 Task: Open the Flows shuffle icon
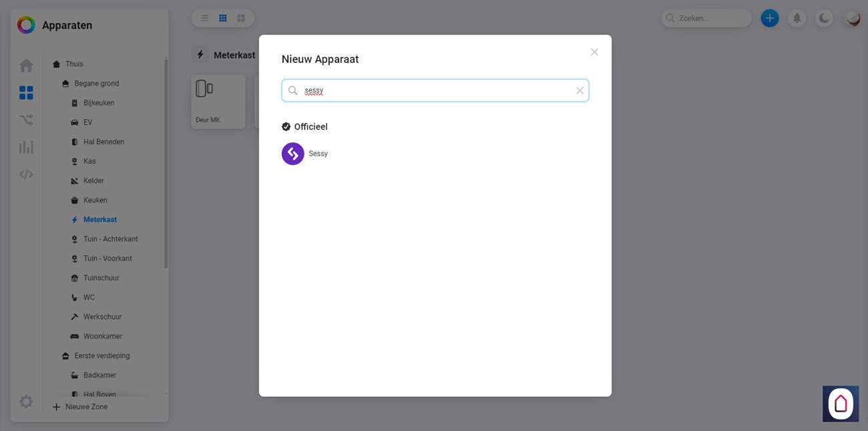pyautogui.click(x=26, y=120)
